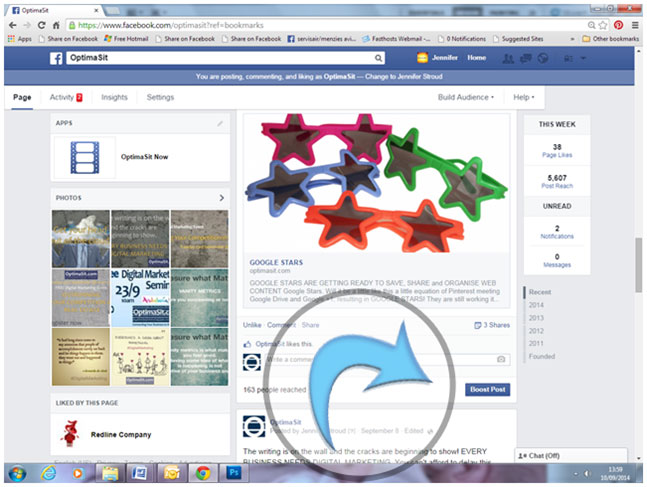Go to browser home page icon
The height and width of the screenshot is (487, 647).
56,25
